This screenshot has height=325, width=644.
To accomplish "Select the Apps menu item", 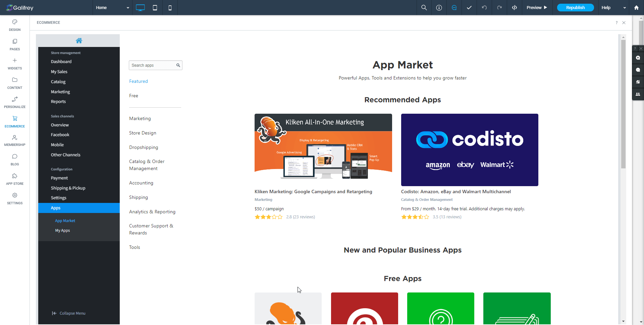I will tap(79, 208).
